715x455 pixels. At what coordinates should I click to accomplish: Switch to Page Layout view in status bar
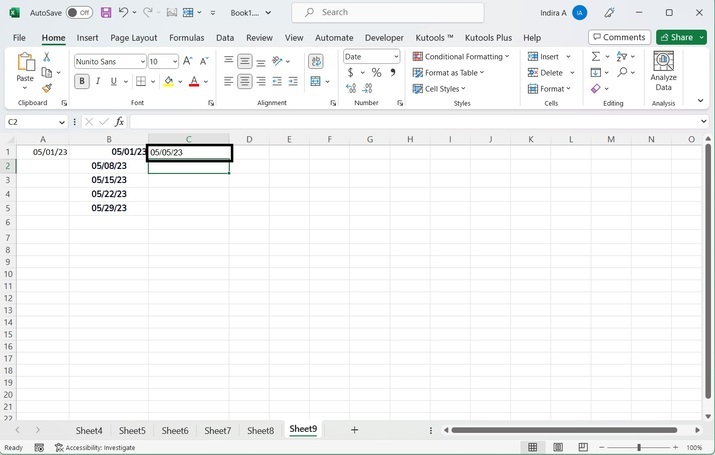point(558,447)
